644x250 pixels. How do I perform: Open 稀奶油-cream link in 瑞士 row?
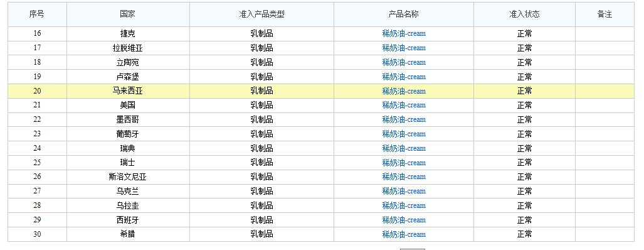(404, 163)
